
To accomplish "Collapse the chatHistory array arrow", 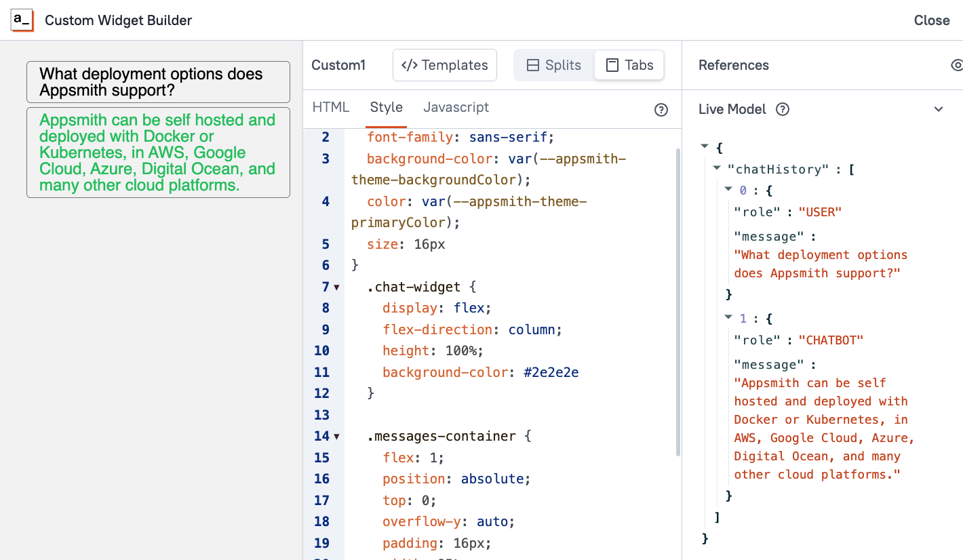I will (717, 168).
